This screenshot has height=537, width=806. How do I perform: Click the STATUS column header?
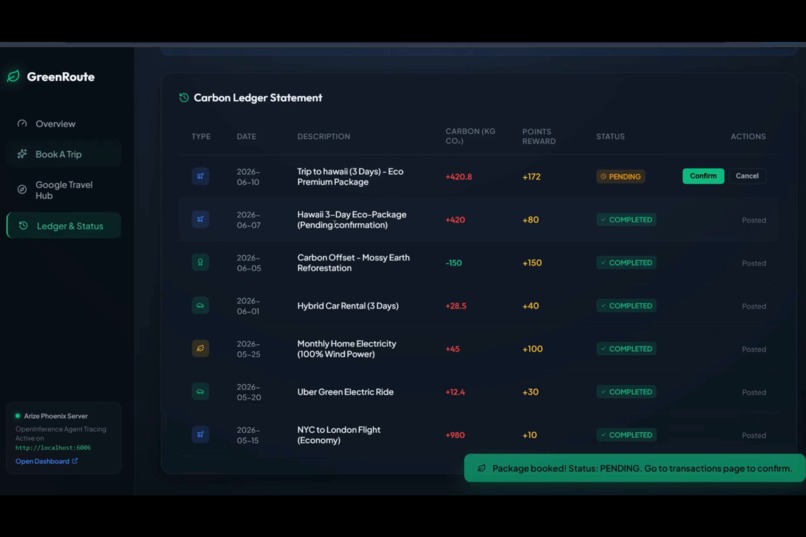(610, 136)
